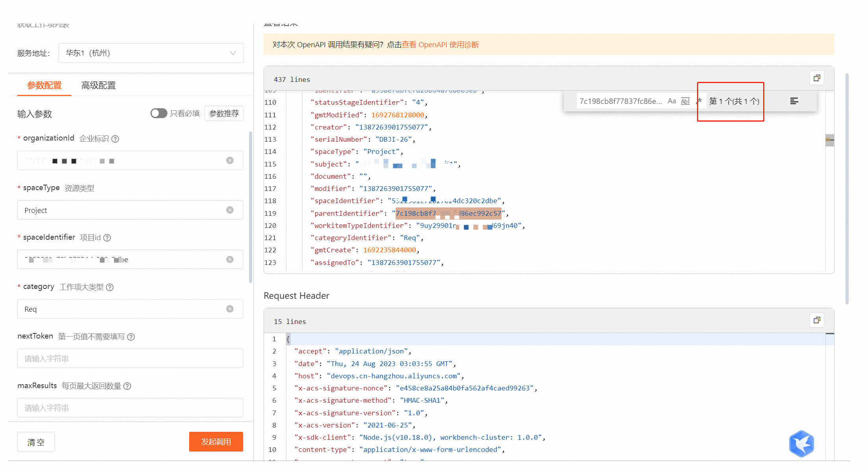Open 服务地址 region dropdown
Screen dimensions: 868x470
151,53
